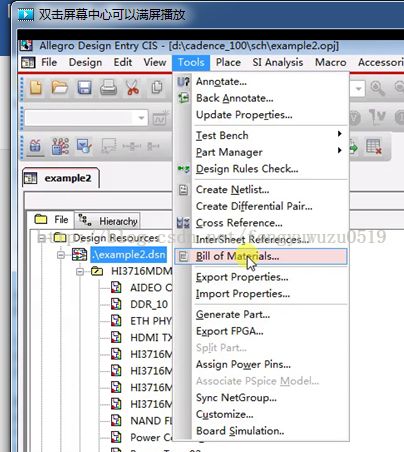Open the part selection combo box dropdown
Image resolution: width=404 pixels, height=452 pixels.
click(141, 118)
